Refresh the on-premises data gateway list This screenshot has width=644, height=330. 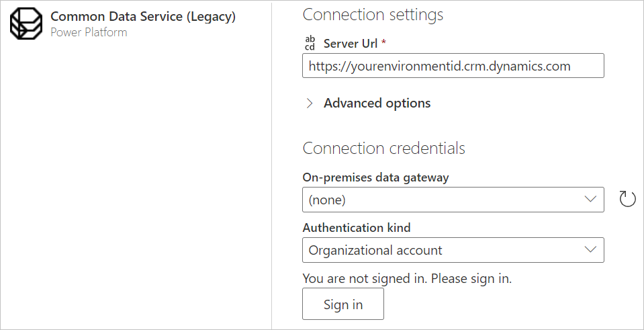point(627,199)
